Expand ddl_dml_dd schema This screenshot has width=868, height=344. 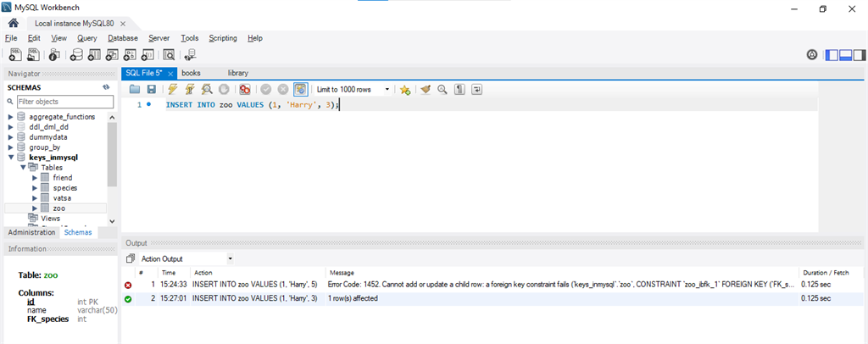(x=10, y=126)
